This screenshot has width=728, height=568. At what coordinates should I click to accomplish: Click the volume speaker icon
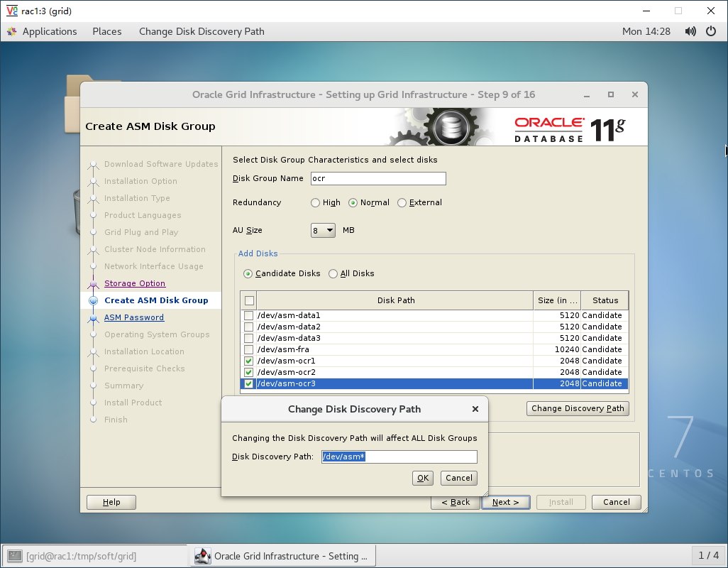coord(690,31)
